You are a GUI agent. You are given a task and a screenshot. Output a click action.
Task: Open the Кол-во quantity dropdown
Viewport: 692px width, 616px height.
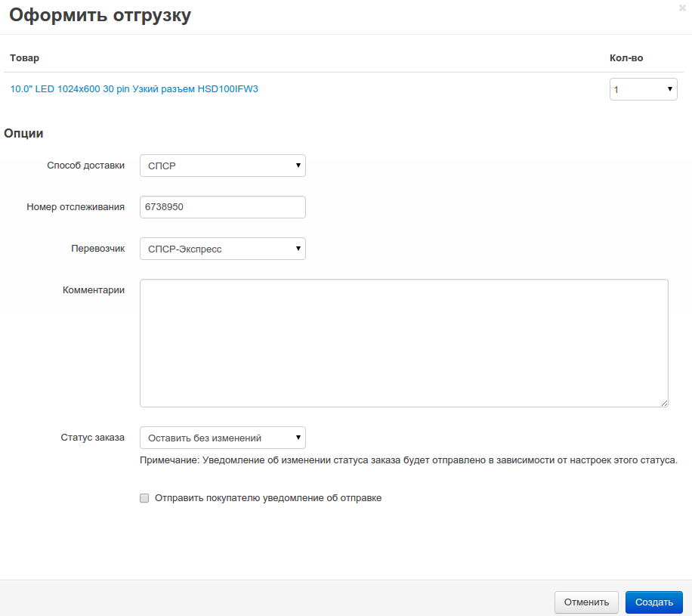pos(644,89)
